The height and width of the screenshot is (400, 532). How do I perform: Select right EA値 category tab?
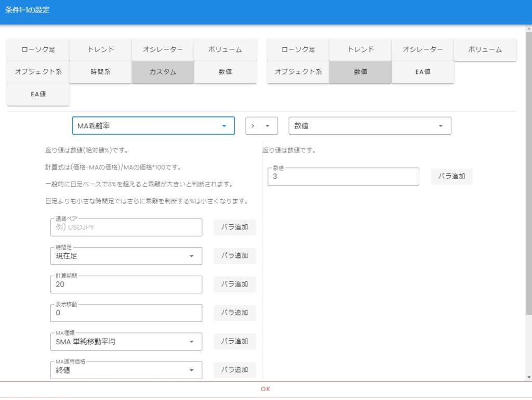[423, 72]
